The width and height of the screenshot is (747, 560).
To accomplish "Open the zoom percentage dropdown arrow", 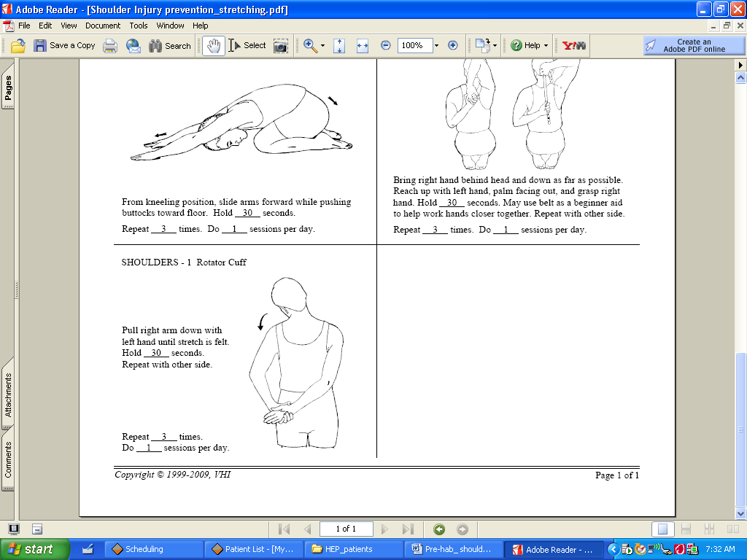I will pos(436,46).
